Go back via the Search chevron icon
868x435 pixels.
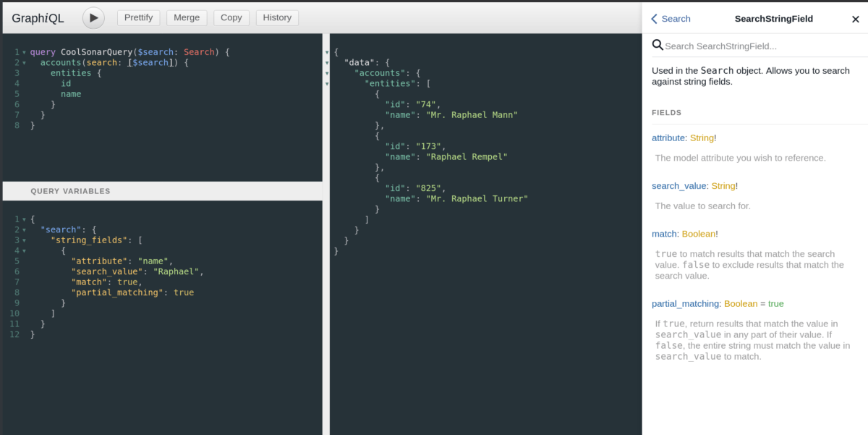[x=656, y=18]
